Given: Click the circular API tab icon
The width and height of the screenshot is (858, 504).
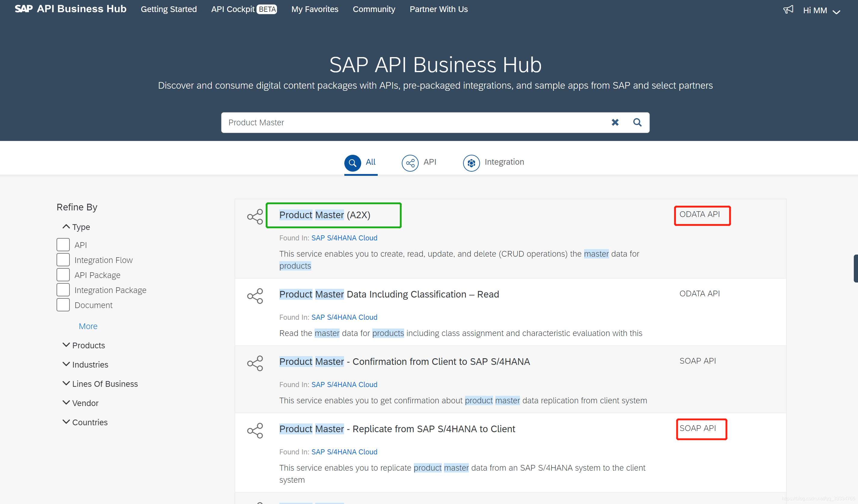Looking at the screenshot, I should pos(410,163).
